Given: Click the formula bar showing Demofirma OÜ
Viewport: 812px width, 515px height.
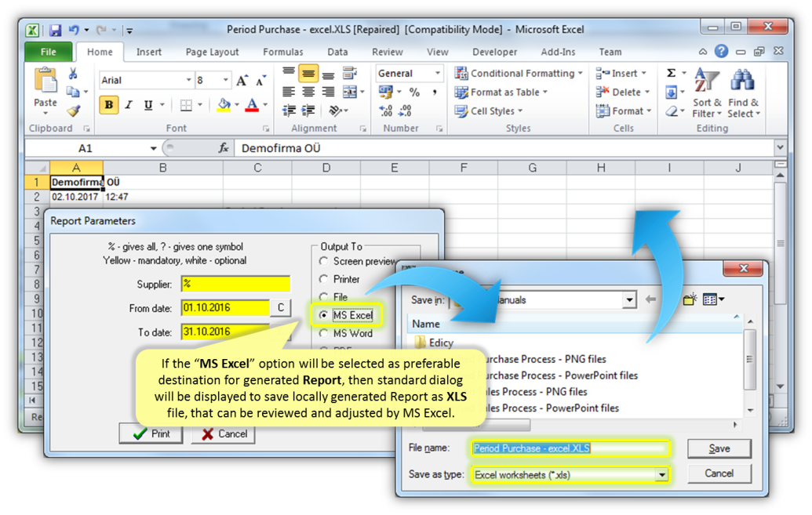Looking at the screenshot, I should coord(505,149).
